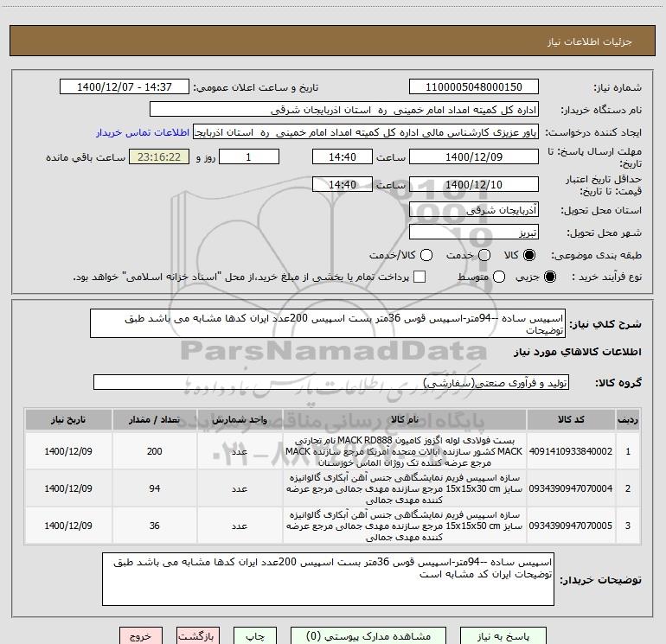Click the need number field 1100005048000150
Viewport: 666px width, 644px height.
(x=474, y=86)
